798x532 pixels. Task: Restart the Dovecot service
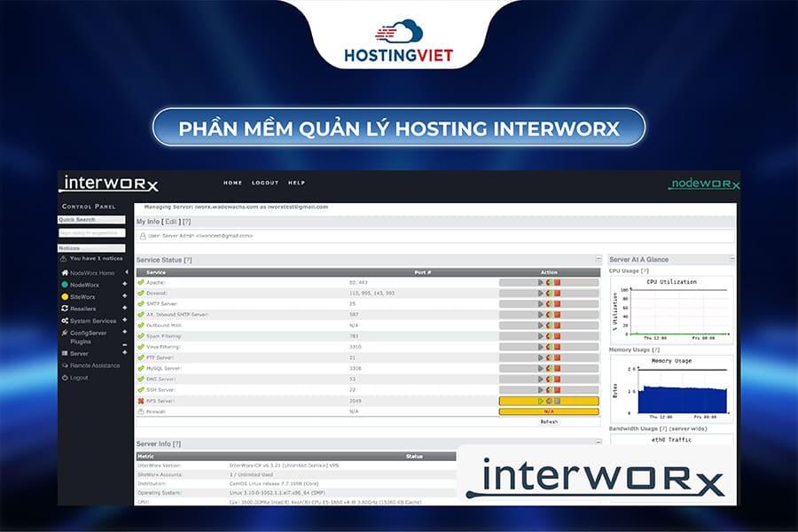(548, 293)
